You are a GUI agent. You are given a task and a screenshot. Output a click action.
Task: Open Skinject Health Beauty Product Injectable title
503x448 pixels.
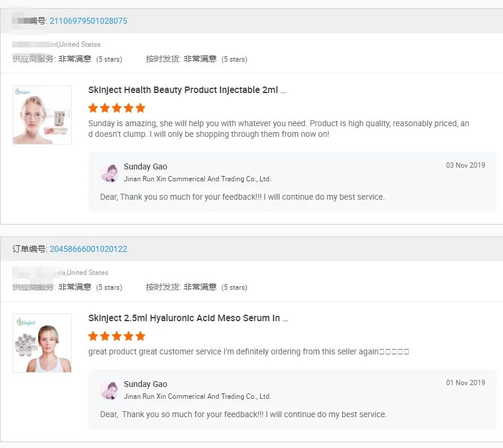[x=187, y=90]
